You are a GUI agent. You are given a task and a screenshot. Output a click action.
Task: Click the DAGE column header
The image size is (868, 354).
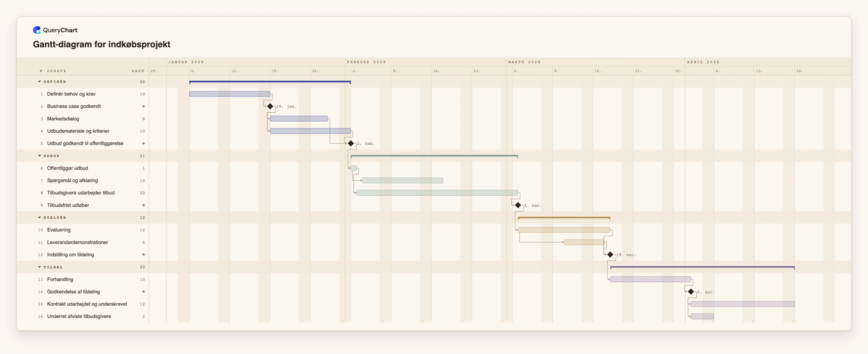(x=138, y=71)
